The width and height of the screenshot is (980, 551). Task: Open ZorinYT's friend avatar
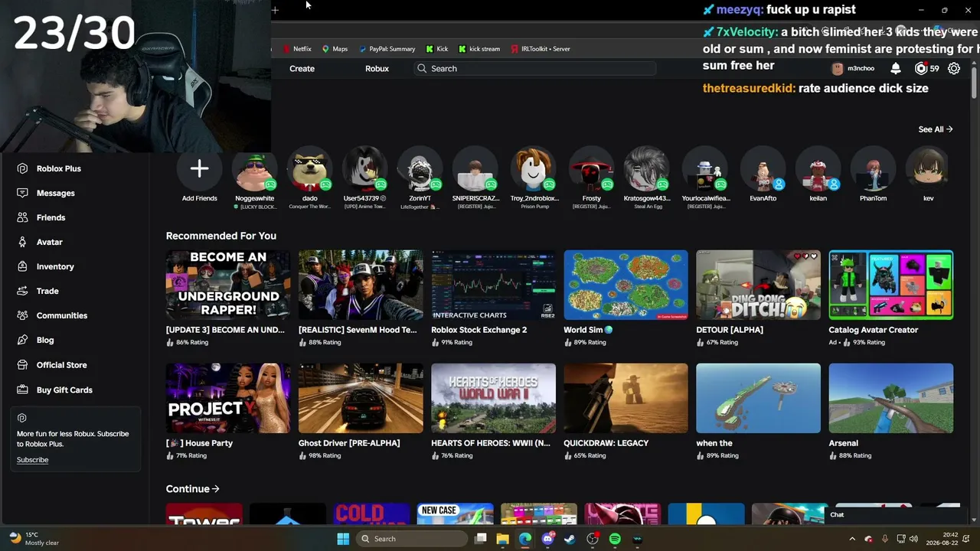pos(420,168)
